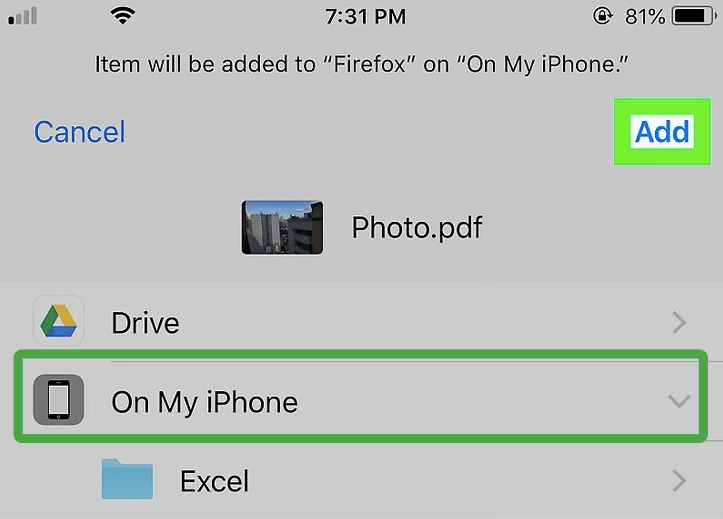Collapse the On My iPhone chevron

[x=679, y=401]
